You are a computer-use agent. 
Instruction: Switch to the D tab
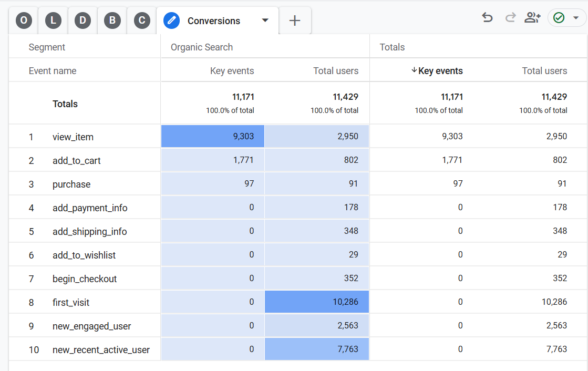(82, 20)
